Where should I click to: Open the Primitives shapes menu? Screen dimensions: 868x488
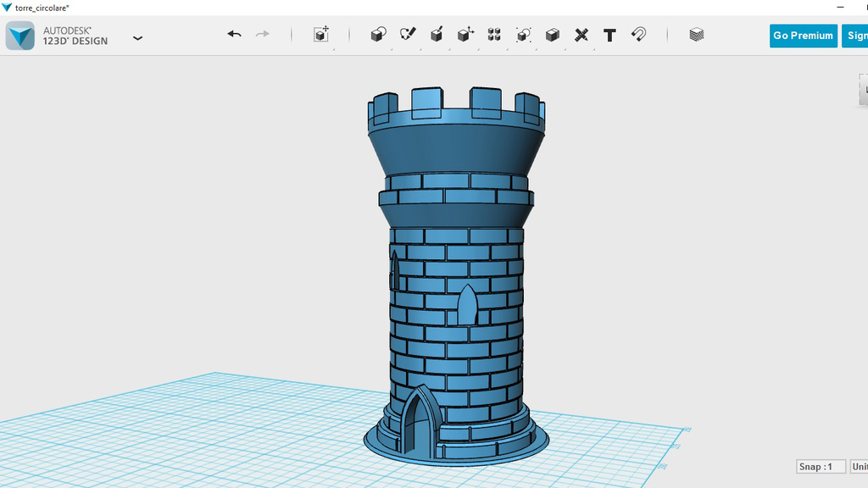point(378,35)
